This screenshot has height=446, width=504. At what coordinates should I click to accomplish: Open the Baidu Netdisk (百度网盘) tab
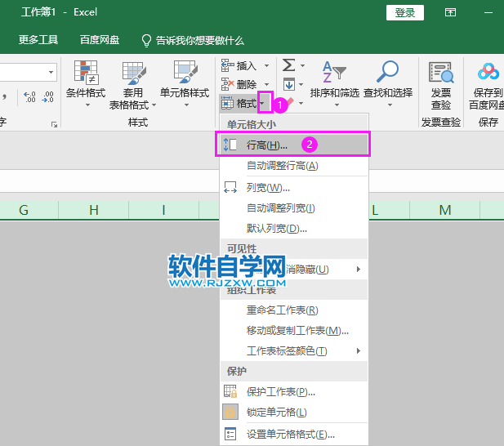[x=100, y=40]
